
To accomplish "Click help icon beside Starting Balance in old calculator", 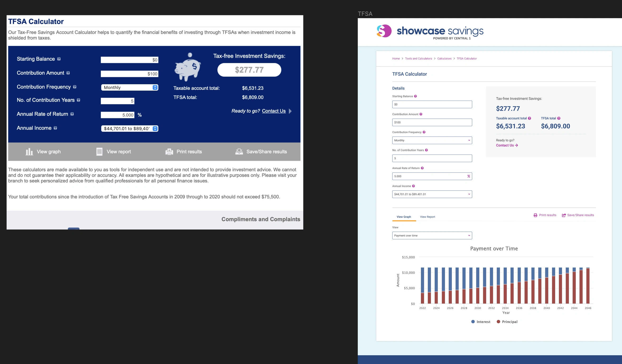I will point(59,59).
